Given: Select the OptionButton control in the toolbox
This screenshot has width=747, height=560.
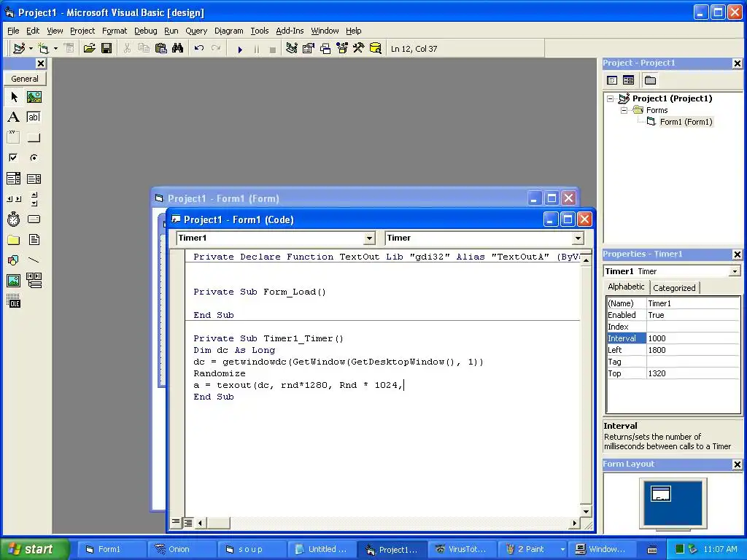Looking at the screenshot, I should pyautogui.click(x=34, y=157).
